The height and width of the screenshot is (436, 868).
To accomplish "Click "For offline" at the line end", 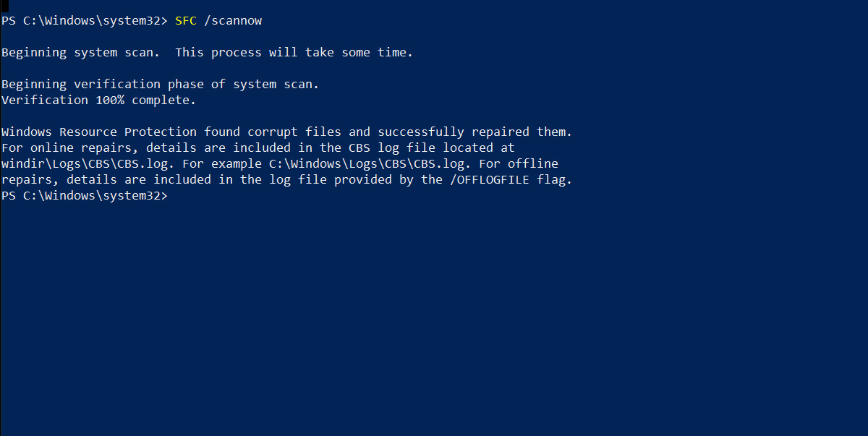I will pos(519,163).
